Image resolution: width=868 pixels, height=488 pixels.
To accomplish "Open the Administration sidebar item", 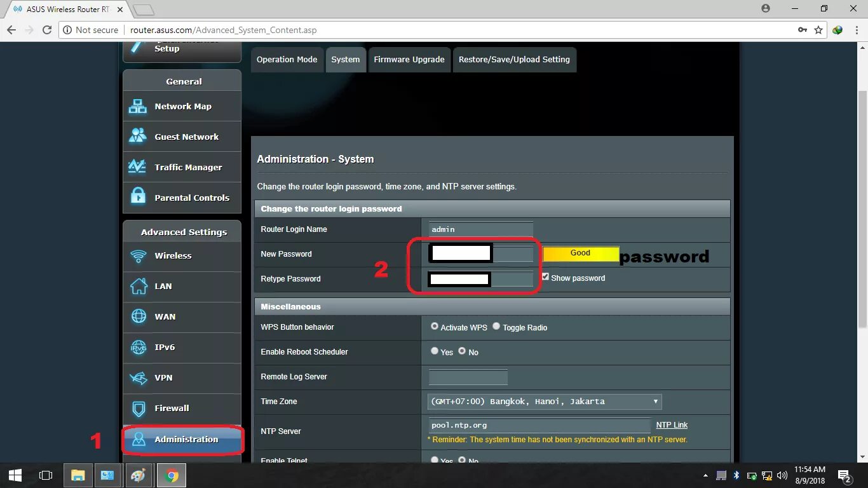I will pos(182,439).
